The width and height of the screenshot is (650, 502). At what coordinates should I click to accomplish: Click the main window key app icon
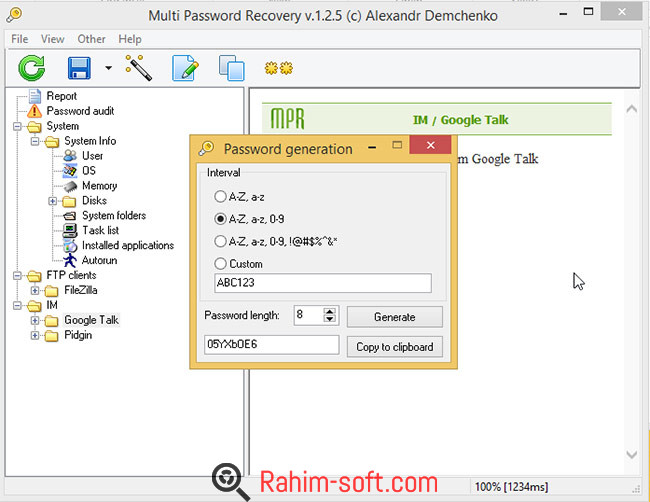14,15
